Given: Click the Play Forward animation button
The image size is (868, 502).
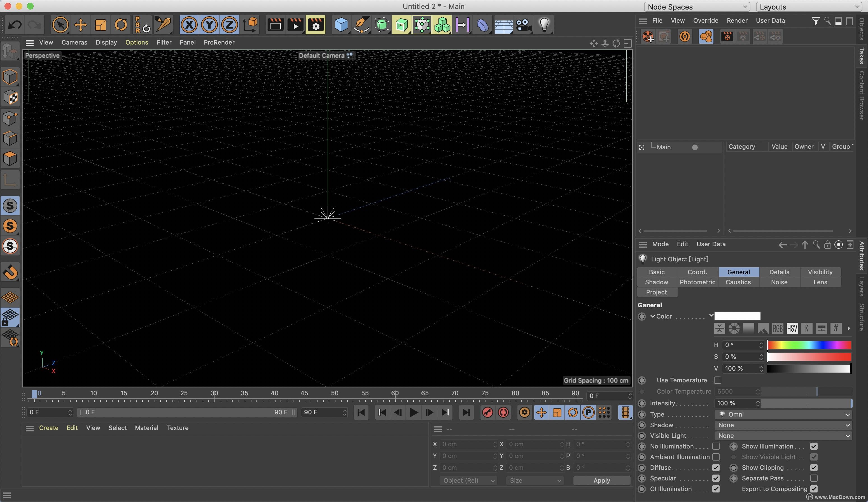Looking at the screenshot, I should [x=413, y=412].
